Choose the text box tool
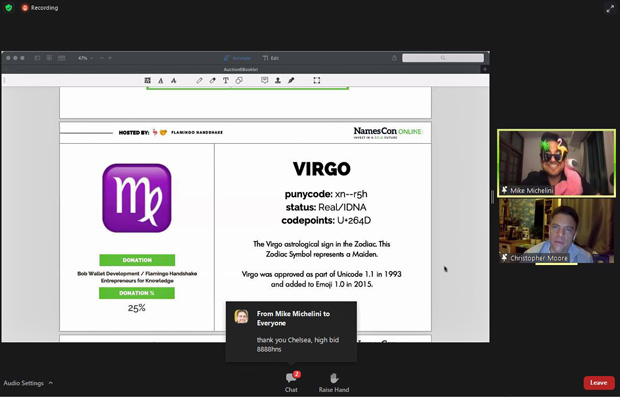620x397 pixels. [225, 80]
